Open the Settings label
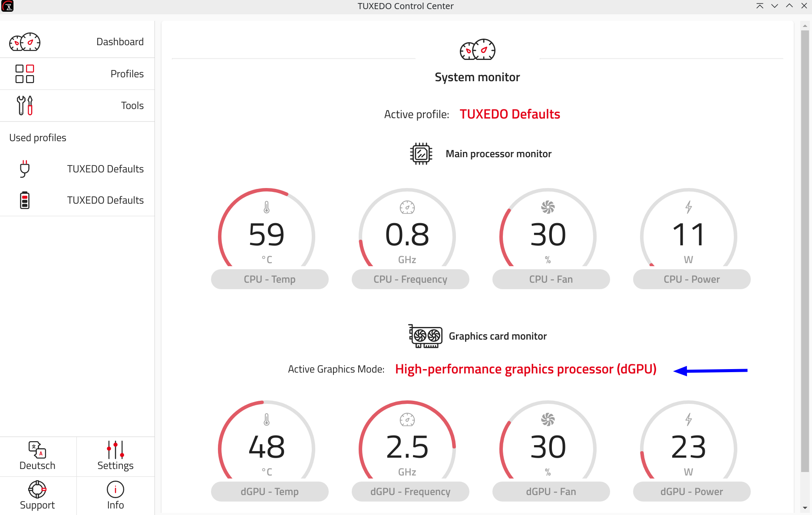The width and height of the screenshot is (812, 515). pyautogui.click(x=116, y=465)
